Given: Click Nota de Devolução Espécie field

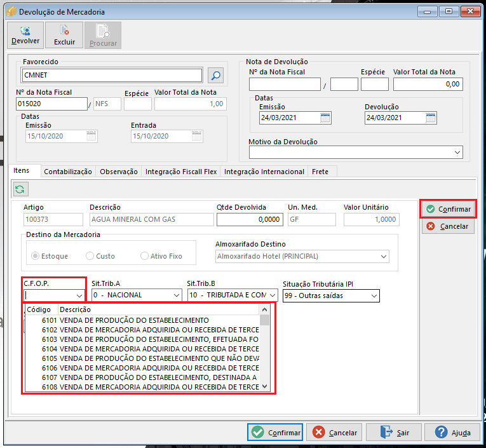Looking at the screenshot, I should pos(375,85).
